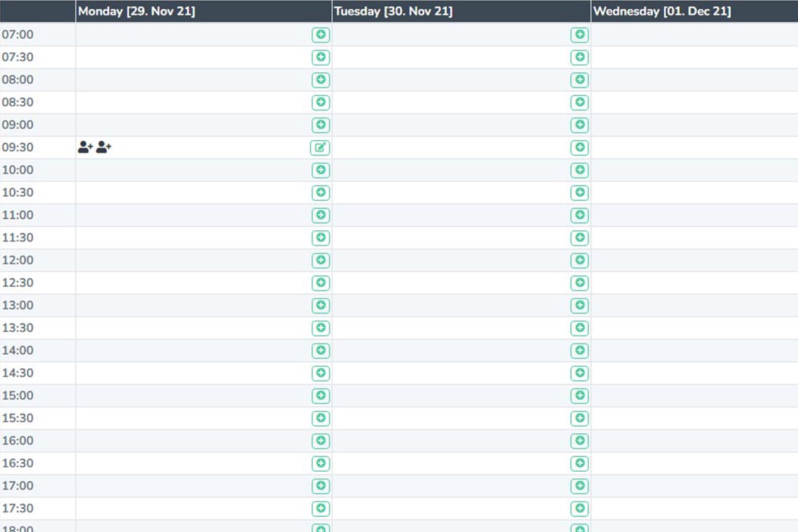The height and width of the screenshot is (532, 798).
Task: Add appointment Tuesday at 15:00
Action: pos(580,395)
